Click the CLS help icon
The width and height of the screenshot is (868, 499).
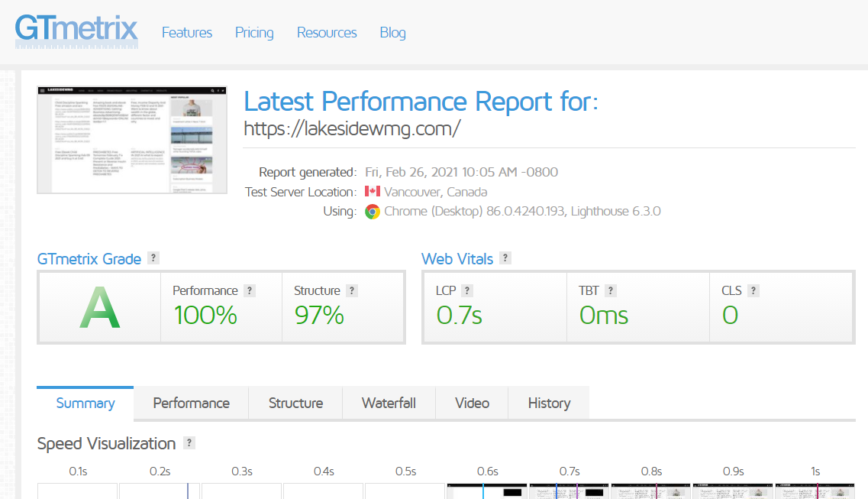tap(753, 290)
